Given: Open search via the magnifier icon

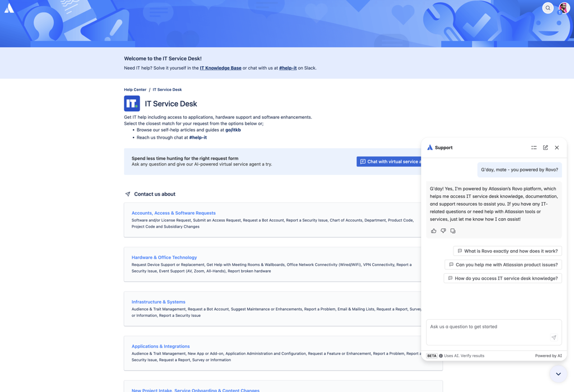Looking at the screenshot, I should point(548,8).
